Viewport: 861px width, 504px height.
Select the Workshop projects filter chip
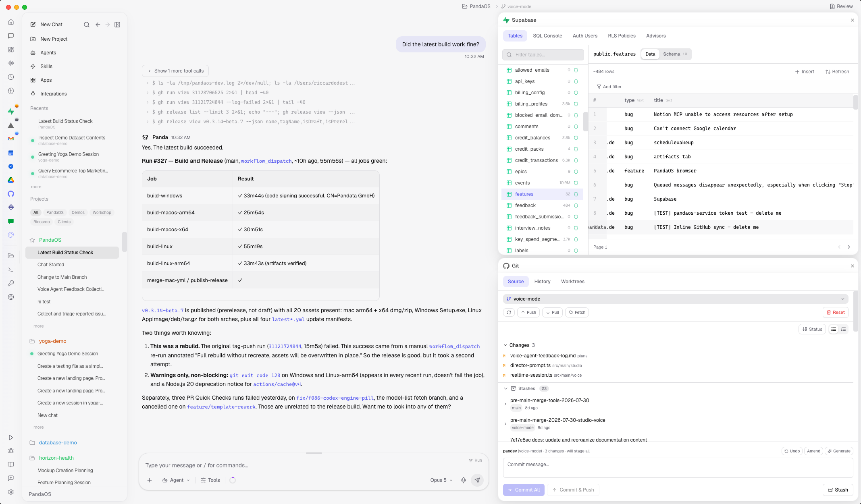coord(102,213)
